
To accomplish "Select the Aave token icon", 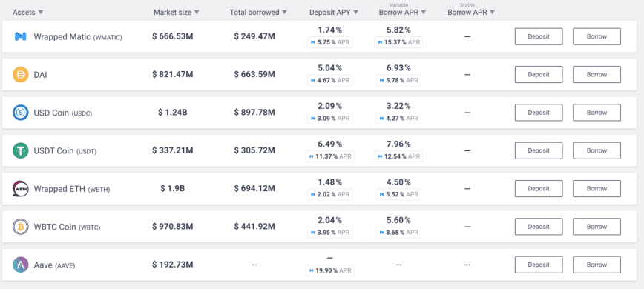I will pos(21,265).
